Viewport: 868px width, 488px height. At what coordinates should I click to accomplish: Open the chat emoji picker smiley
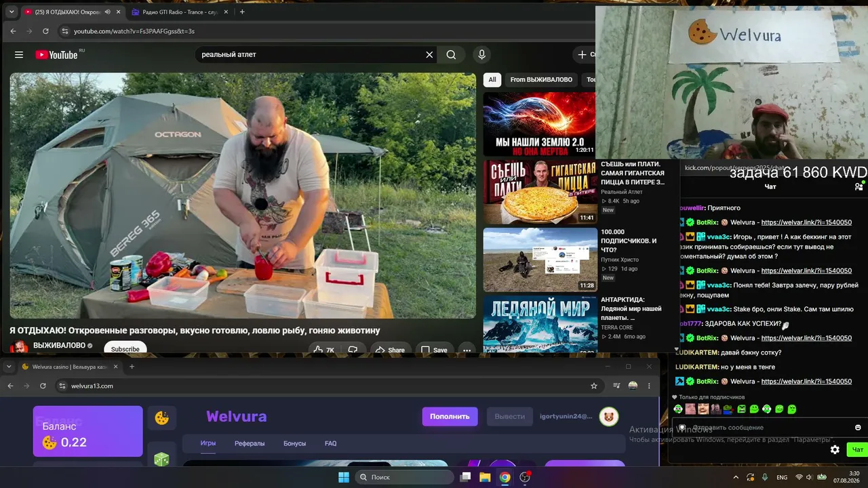tap(858, 428)
